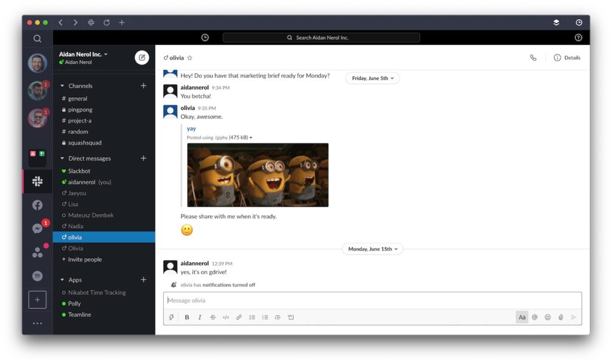The image size is (612, 364).
Task: Open the Friday, June 5th date dropdown
Action: coord(373,78)
